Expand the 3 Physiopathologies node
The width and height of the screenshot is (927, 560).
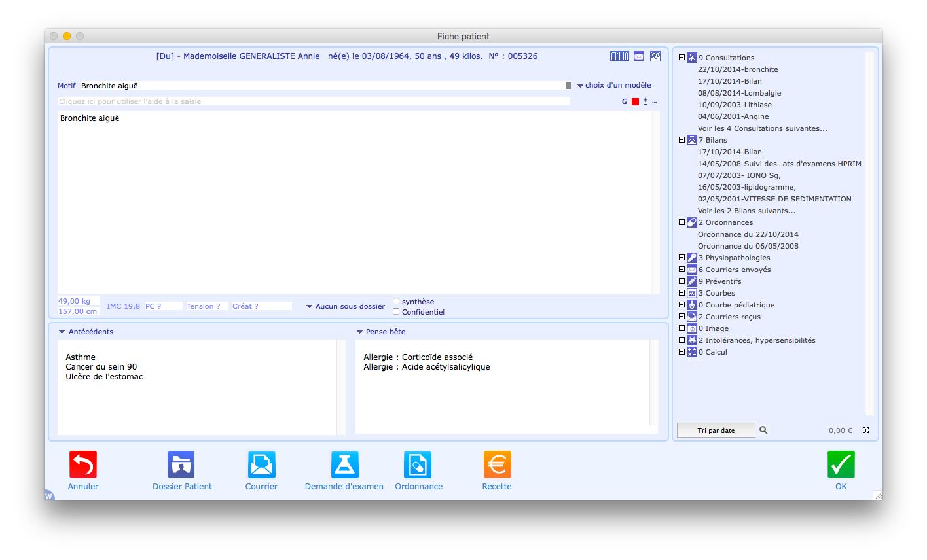pos(682,258)
